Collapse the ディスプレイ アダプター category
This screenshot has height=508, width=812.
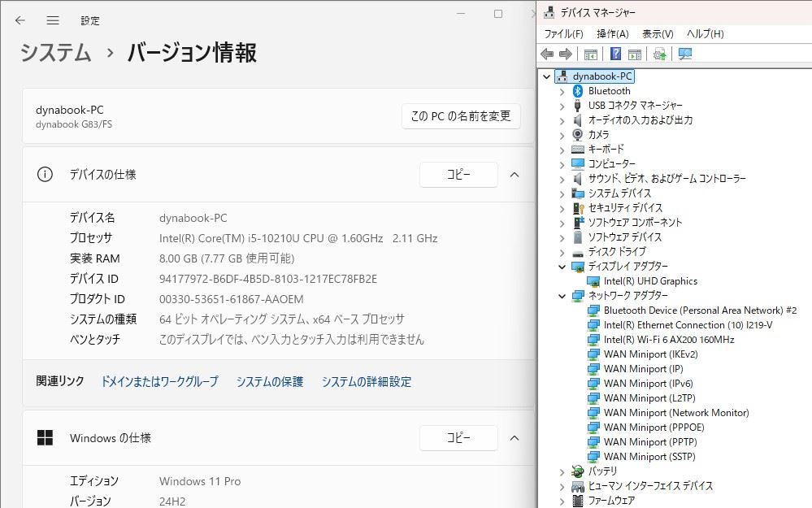(x=562, y=267)
